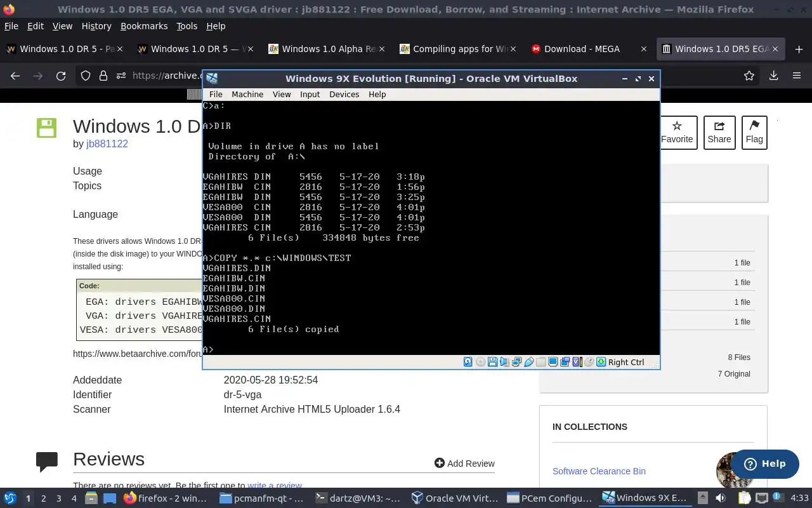This screenshot has height=508, width=812.
Task: Open VirtualBox Help menu
Action: (377, 94)
